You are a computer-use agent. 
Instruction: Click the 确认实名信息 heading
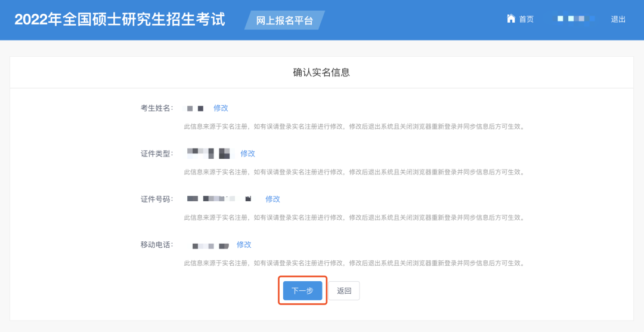click(x=321, y=72)
